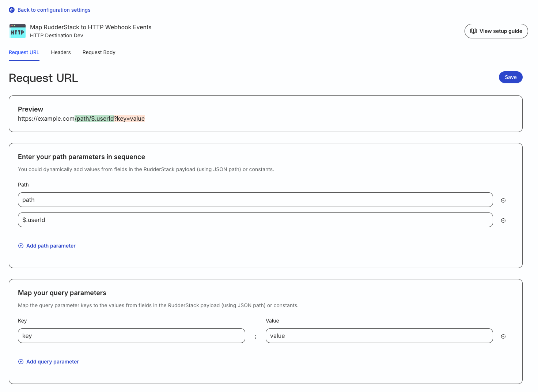
Task: Click the book icon in View setup guide
Action: pyautogui.click(x=474, y=31)
